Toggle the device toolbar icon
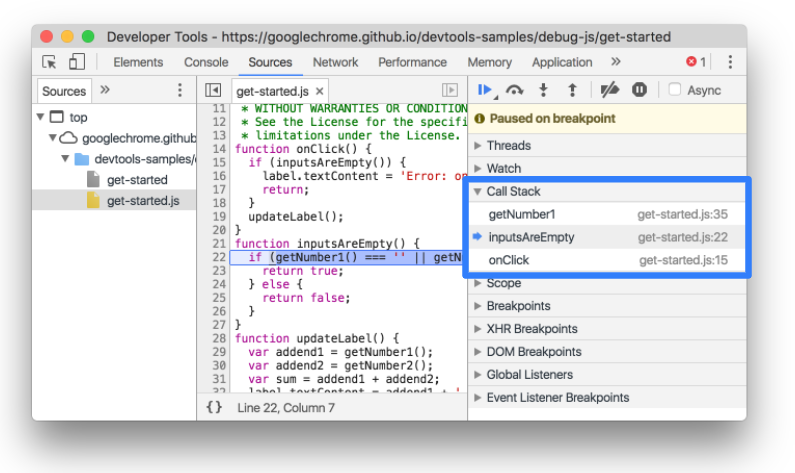The width and height of the screenshot is (795, 473). click(77, 62)
